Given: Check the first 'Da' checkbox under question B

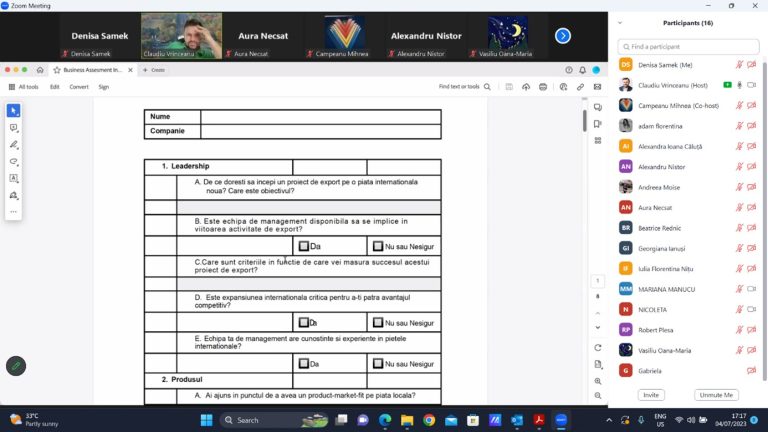Looking at the screenshot, I should coord(304,246).
